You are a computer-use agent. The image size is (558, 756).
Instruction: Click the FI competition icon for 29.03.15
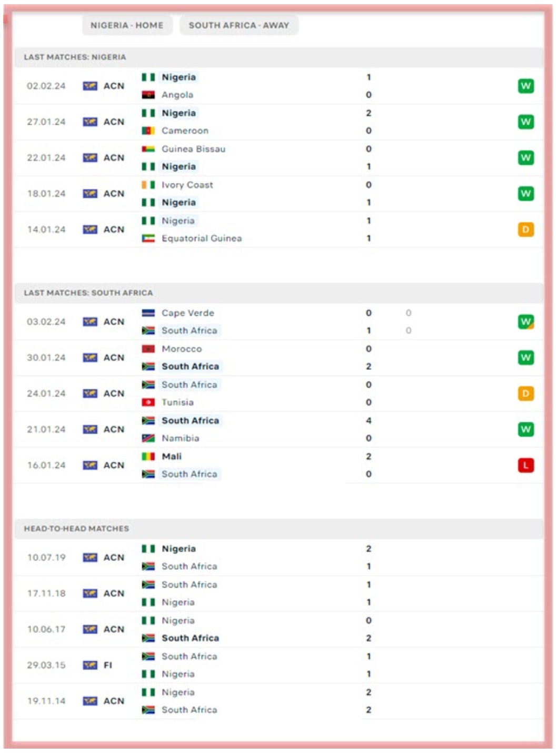pos(90,665)
